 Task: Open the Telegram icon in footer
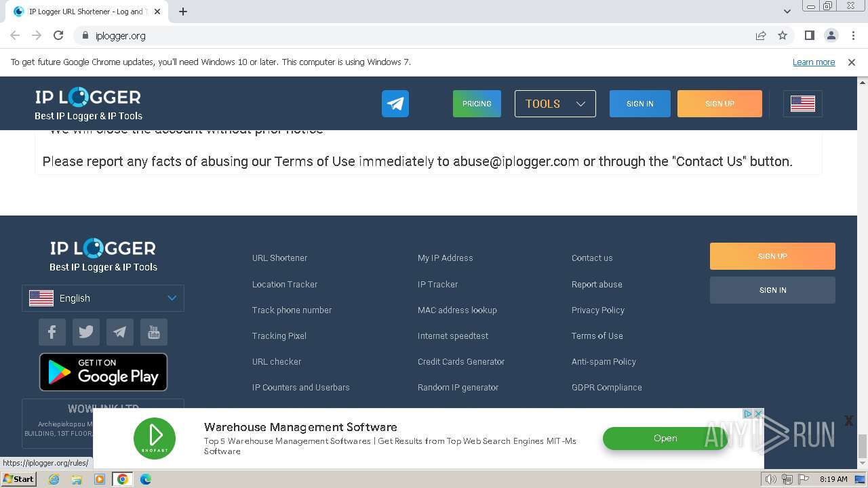click(x=120, y=332)
